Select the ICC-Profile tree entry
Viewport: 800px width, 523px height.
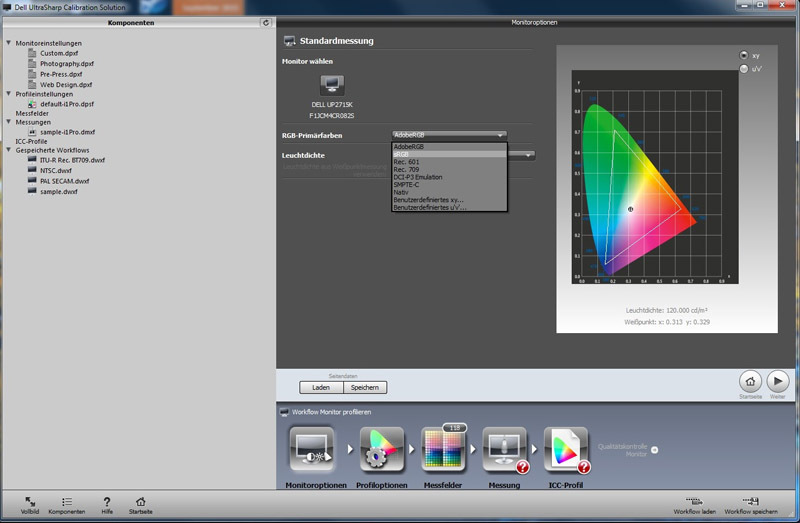[31, 141]
